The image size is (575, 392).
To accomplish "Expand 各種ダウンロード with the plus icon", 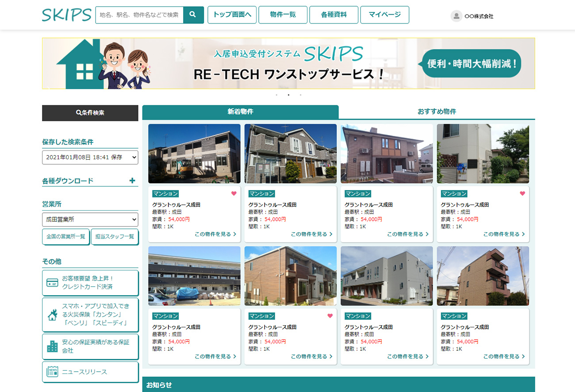I will [132, 181].
